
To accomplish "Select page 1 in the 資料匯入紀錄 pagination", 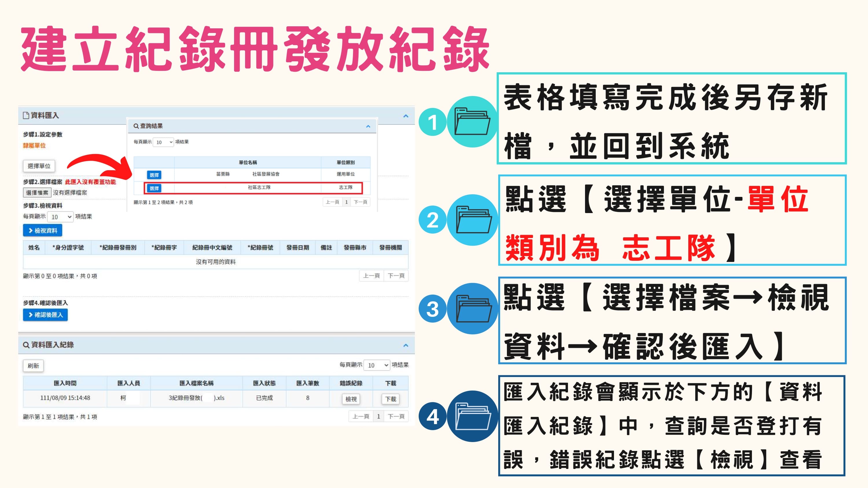I will coord(378,417).
